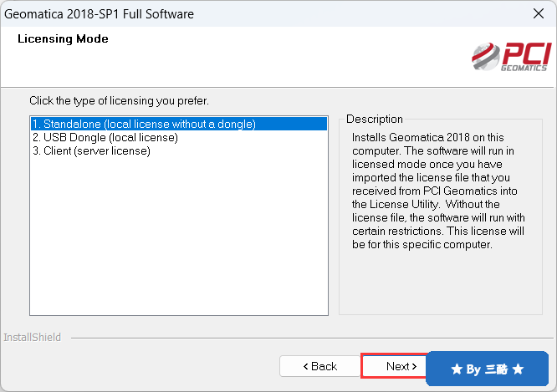Click the globe icon in PCI logo
The width and height of the screenshot is (557, 392).
485,57
